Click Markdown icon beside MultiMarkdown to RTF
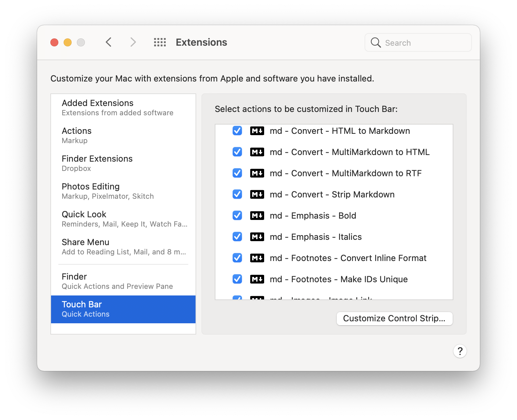 click(x=257, y=173)
